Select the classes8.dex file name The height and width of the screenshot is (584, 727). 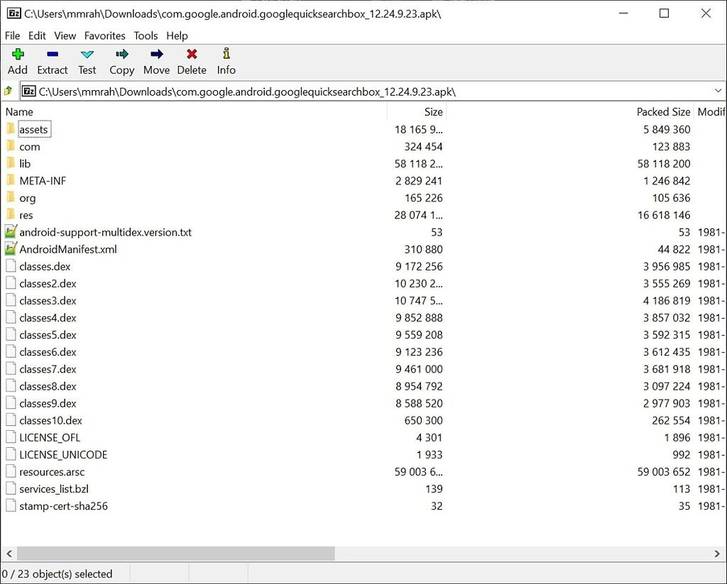48,387
